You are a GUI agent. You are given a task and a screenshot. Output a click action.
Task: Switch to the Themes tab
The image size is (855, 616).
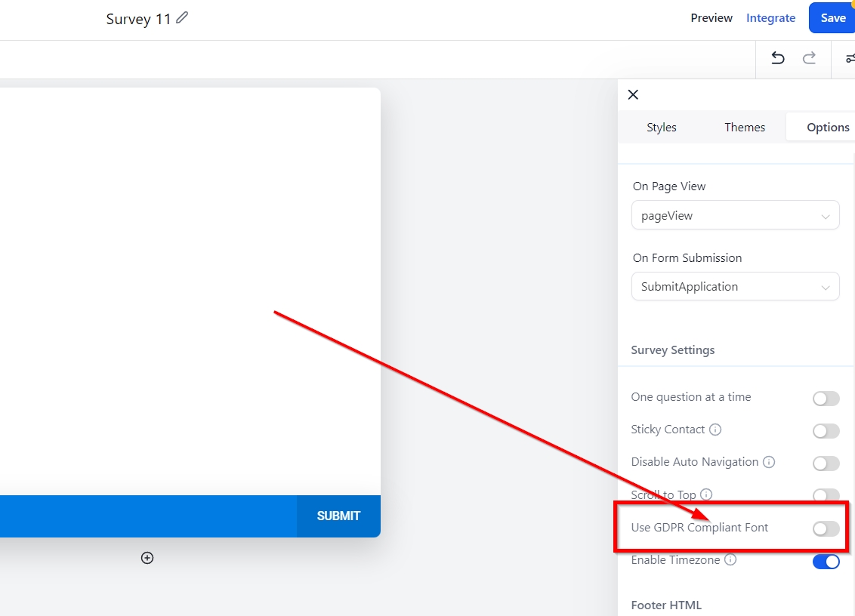point(745,128)
